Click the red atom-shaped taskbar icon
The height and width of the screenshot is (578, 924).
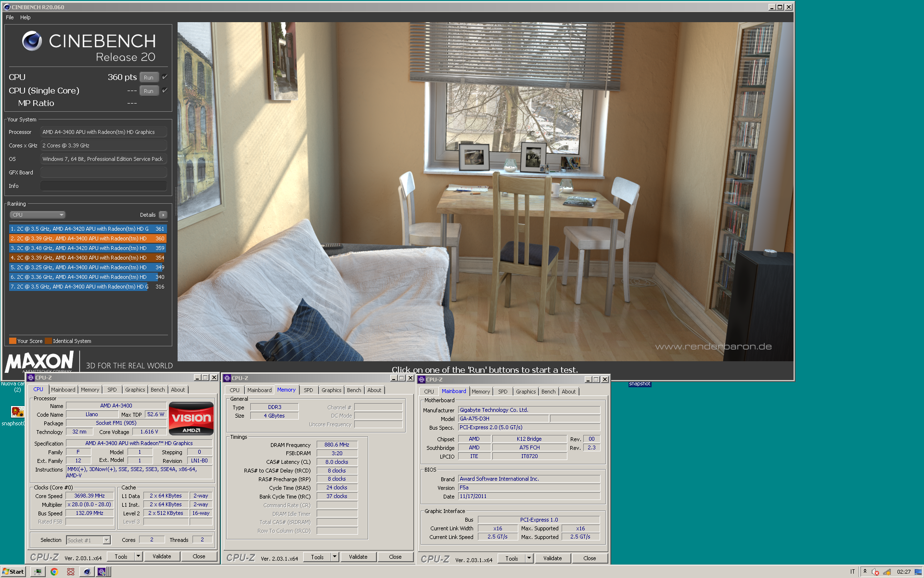[x=71, y=572]
